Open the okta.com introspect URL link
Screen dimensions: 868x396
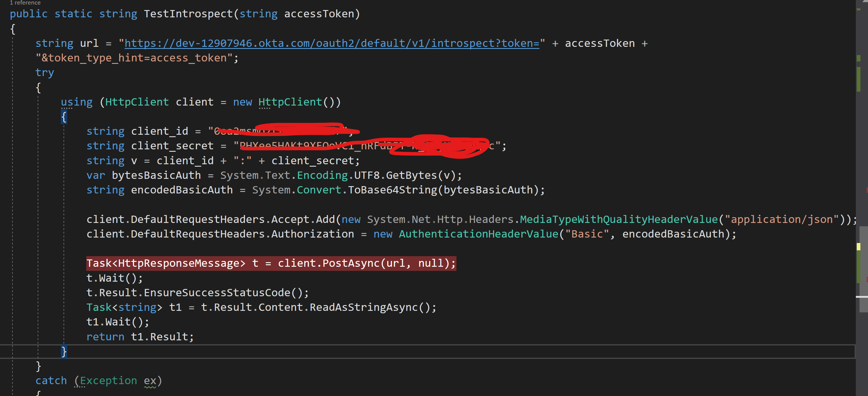pos(332,43)
